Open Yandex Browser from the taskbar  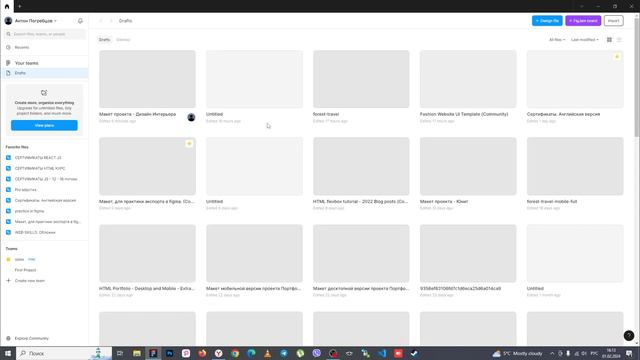coord(218,353)
